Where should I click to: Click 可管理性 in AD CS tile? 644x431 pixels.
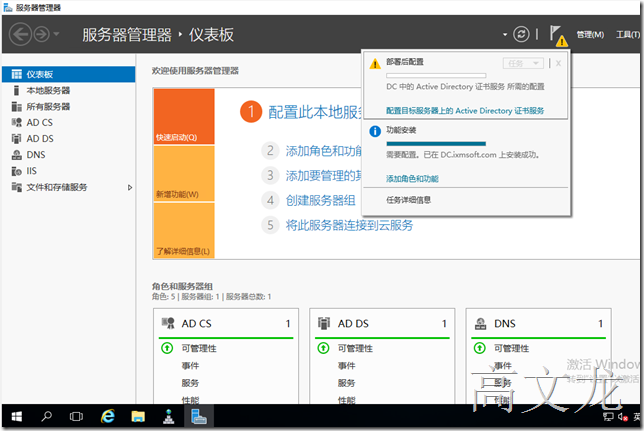click(199, 348)
